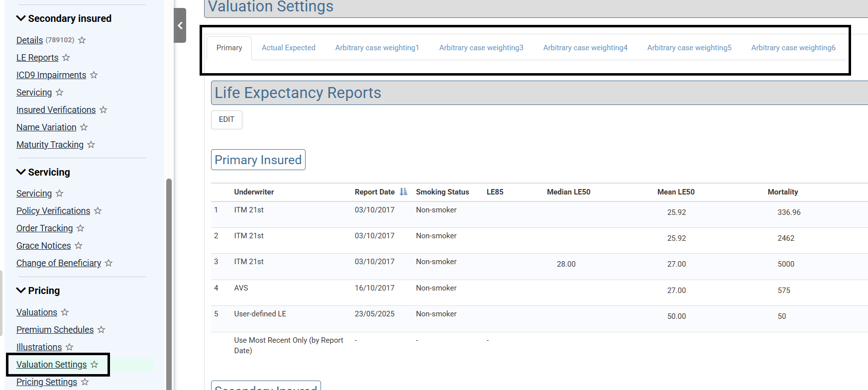This screenshot has height=390, width=868.
Task: Collapse the Servicing section chevron
Action: point(21,172)
